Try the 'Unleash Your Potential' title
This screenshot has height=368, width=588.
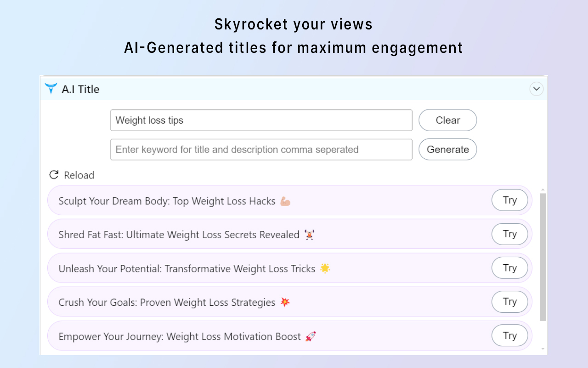(509, 268)
